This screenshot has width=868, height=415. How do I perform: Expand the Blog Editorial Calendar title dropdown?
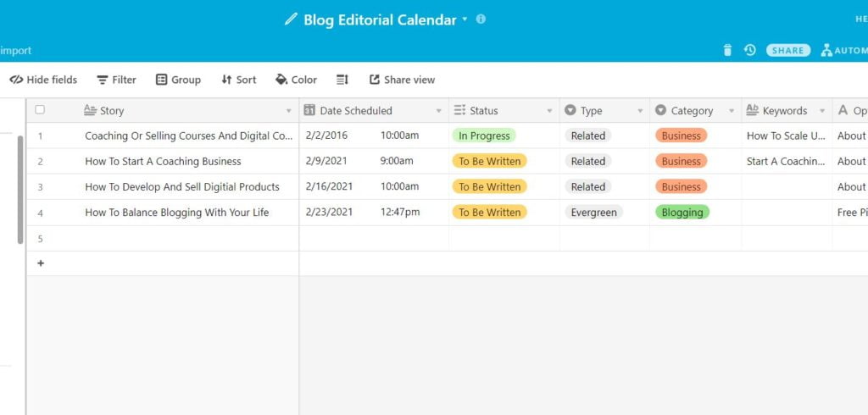point(465,19)
